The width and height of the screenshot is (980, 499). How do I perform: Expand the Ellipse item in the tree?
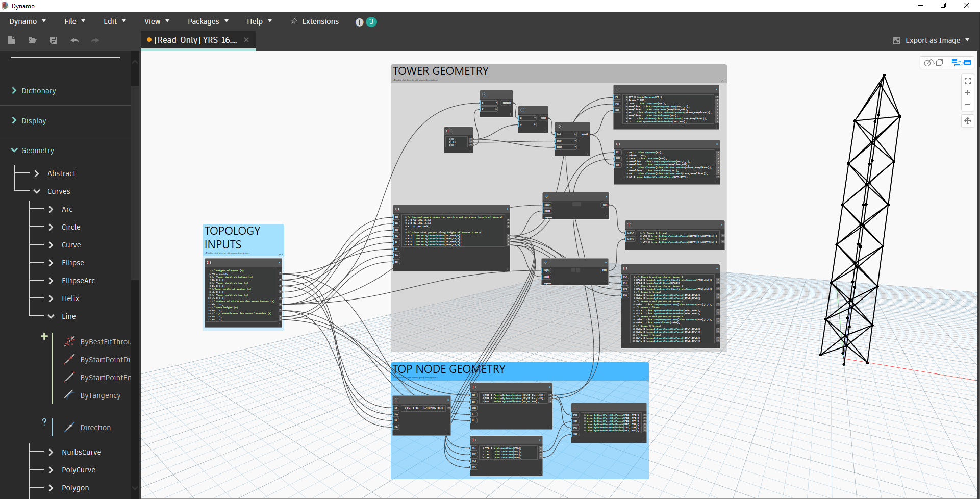coord(51,263)
